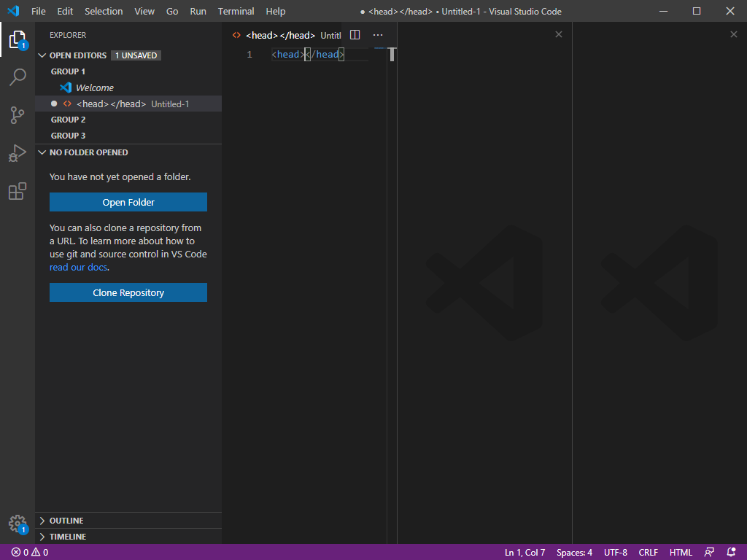Open the editor More Actions ellipsis
The image size is (747, 560).
point(378,35)
